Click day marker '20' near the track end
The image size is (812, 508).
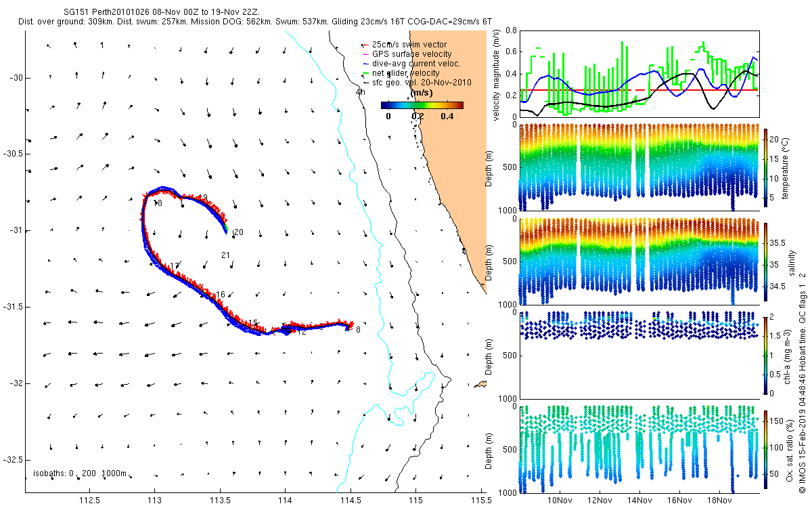(238, 232)
